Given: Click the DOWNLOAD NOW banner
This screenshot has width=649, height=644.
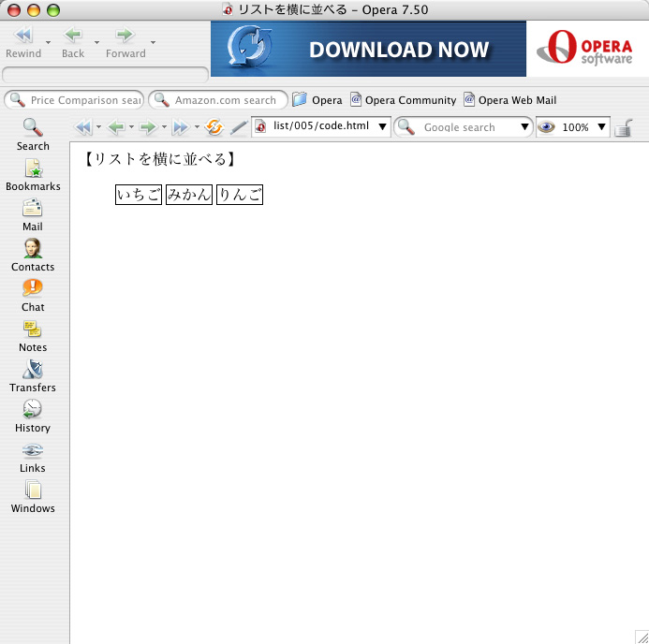Looking at the screenshot, I should tap(368, 49).
